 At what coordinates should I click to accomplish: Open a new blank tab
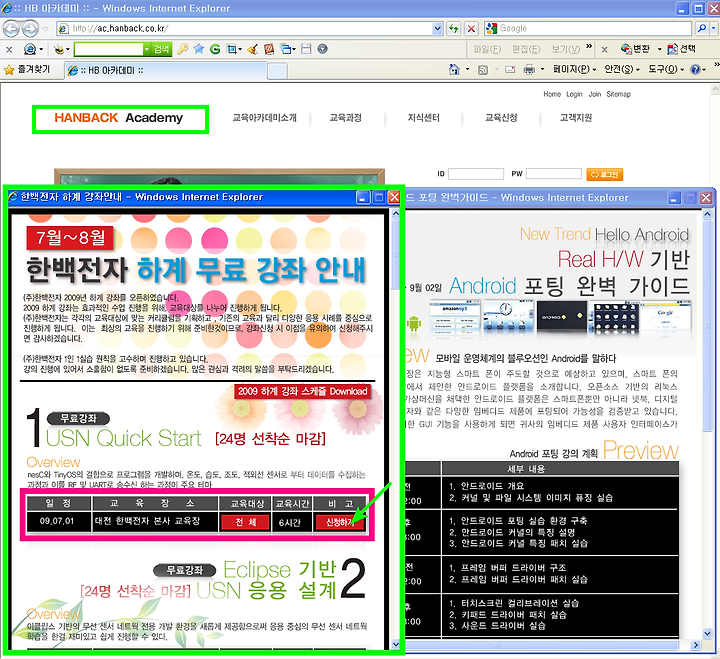[277, 71]
